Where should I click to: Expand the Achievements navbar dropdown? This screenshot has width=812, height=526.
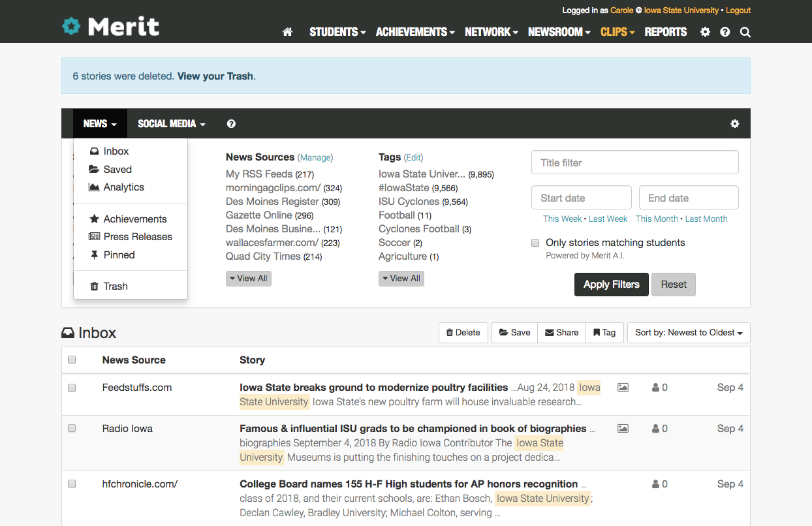click(415, 32)
